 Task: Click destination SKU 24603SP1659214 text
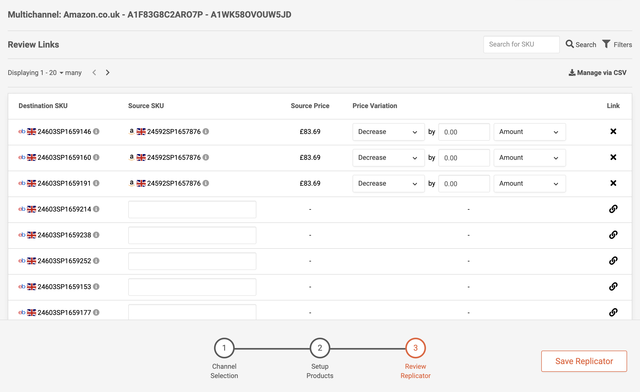point(64,209)
